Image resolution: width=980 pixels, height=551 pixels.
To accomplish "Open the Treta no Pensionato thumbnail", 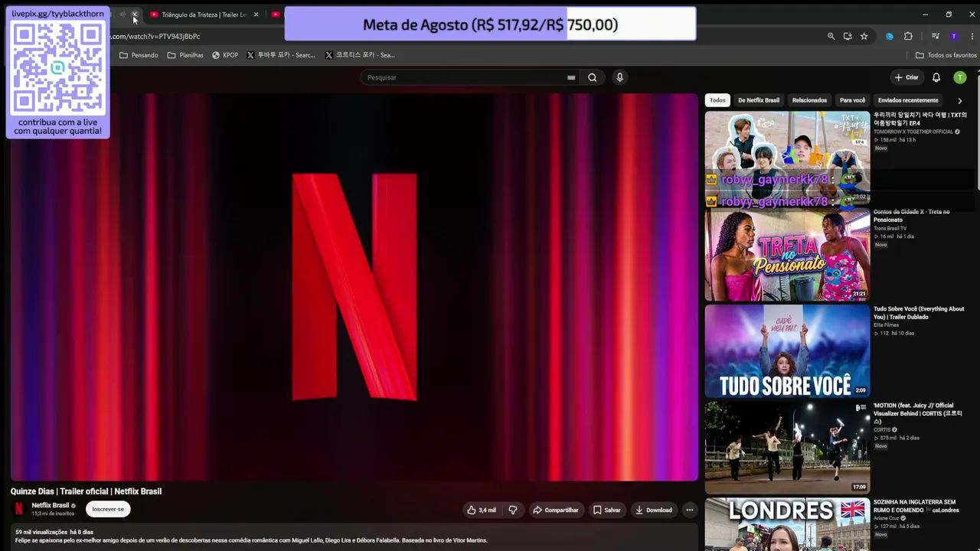I will pyautogui.click(x=787, y=254).
